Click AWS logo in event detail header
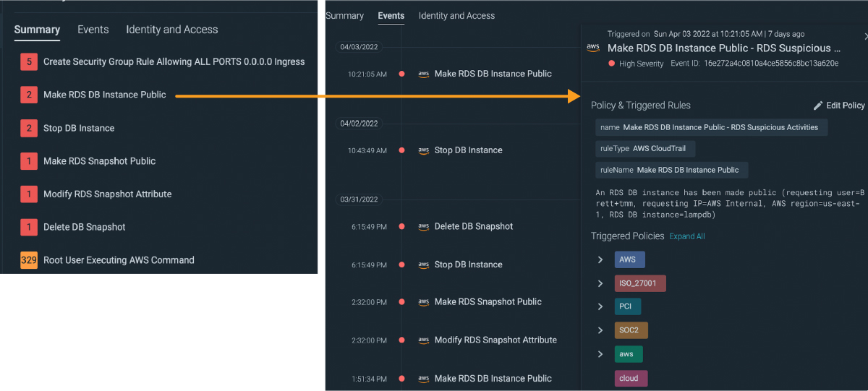Viewport: 868px width, 391px height. 593,48
